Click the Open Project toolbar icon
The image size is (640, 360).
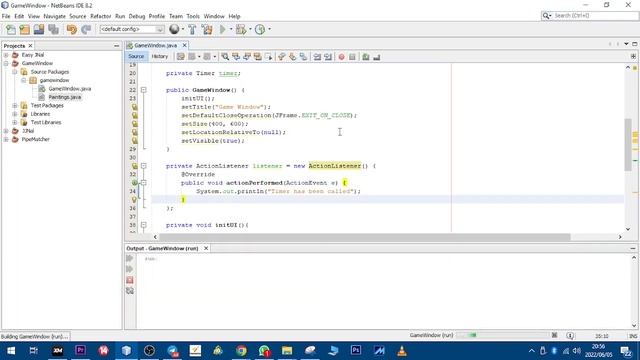pos(39,29)
